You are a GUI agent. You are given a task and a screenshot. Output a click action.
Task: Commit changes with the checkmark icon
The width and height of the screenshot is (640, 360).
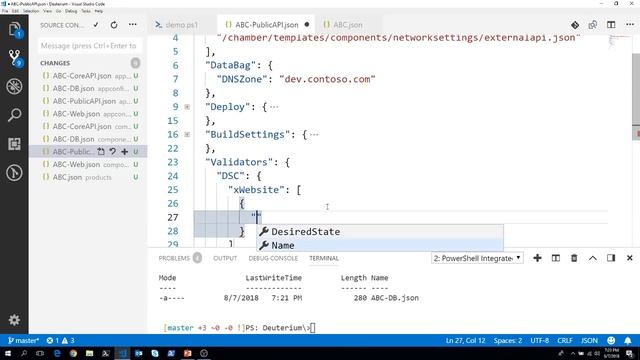point(96,25)
